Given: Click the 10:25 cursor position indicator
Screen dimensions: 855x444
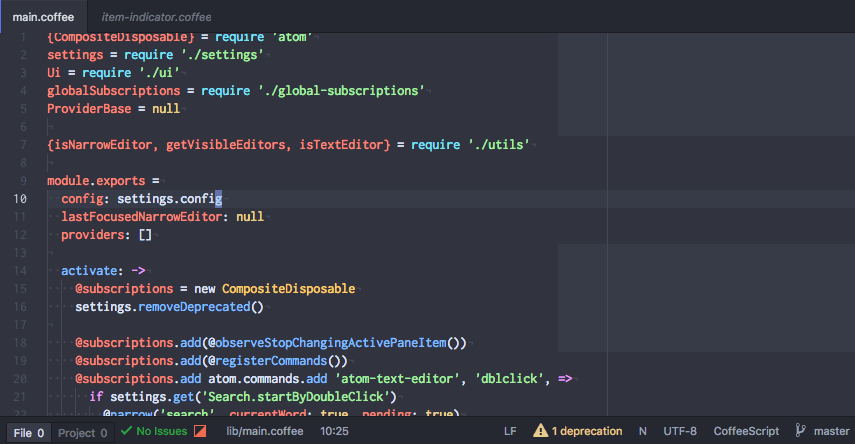Looking at the screenshot, I should point(334,431).
